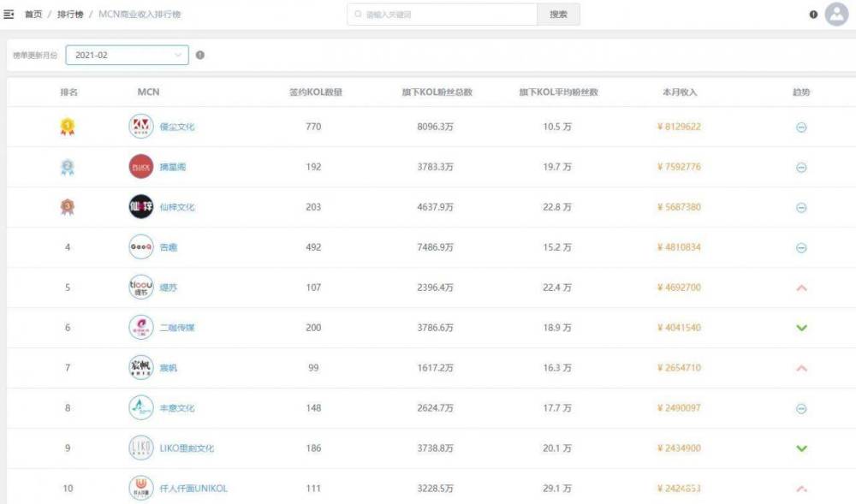The height and width of the screenshot is (504, 856).
Task: Open the 2021-02 month dropdown
Action: pyautogui.click(x=128, y=55)
